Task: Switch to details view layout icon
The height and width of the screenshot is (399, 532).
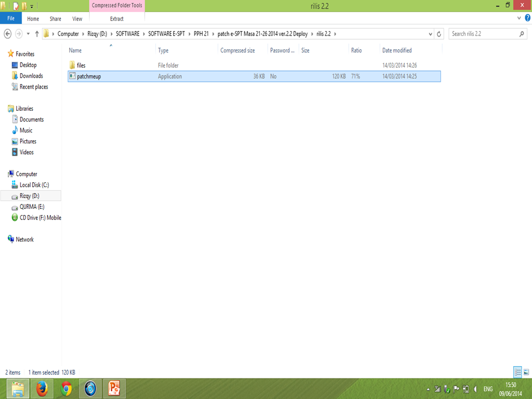Action: (518, 372)
